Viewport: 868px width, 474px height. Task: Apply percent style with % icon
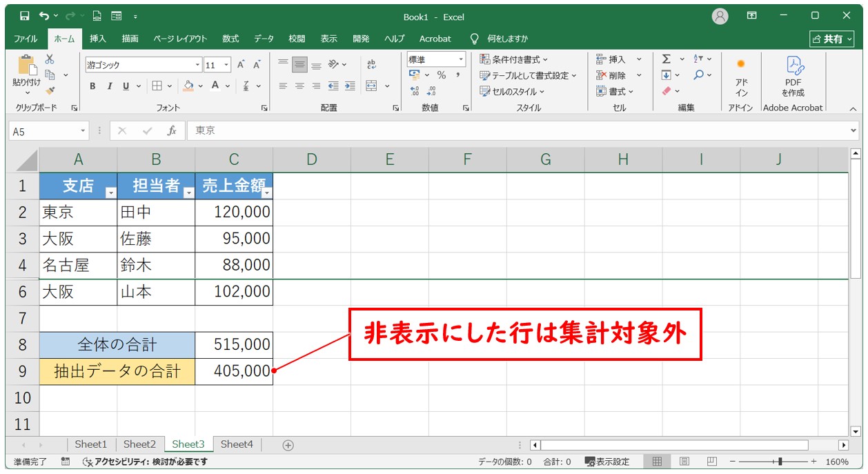[441, 75]
